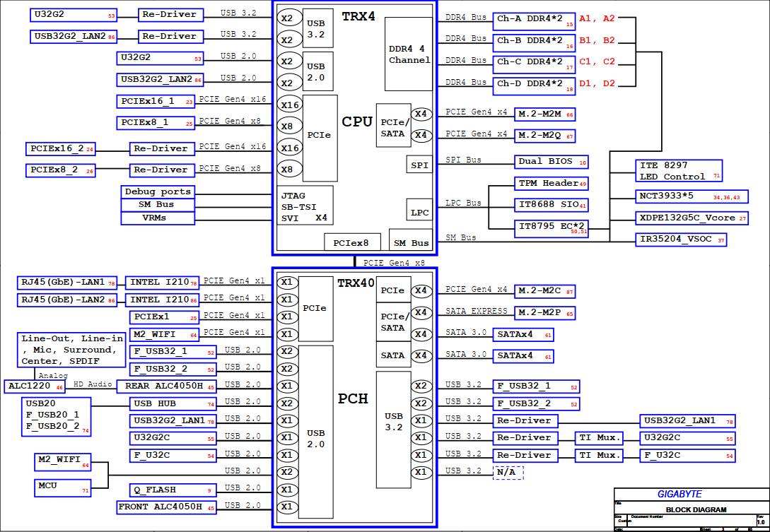Select the MCU box
Screen dimensions: 770x532
(62, 487)
